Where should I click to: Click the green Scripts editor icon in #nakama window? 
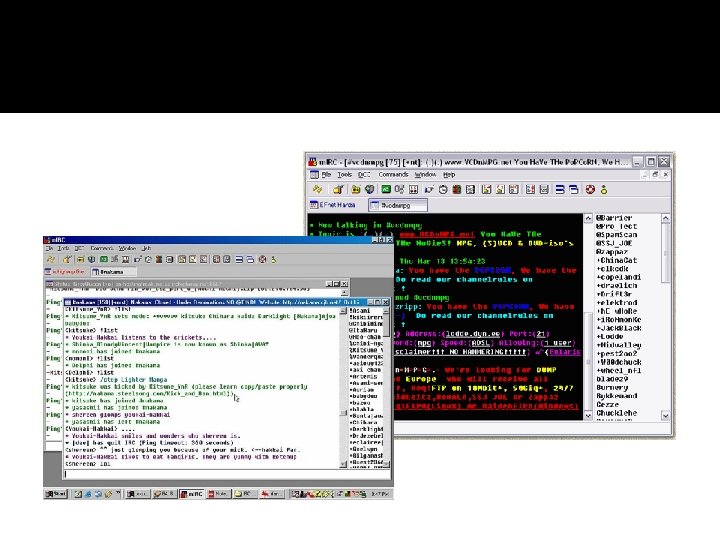coord(104,259)
